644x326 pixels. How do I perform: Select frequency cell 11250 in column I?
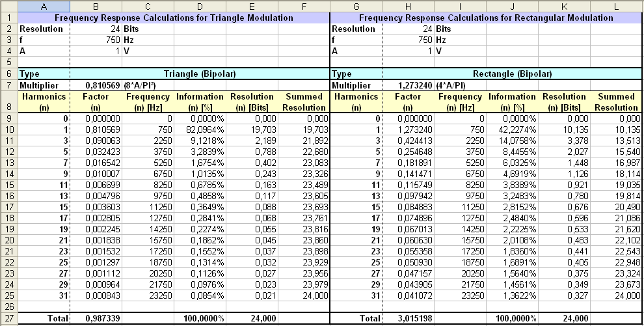[460, 207]
